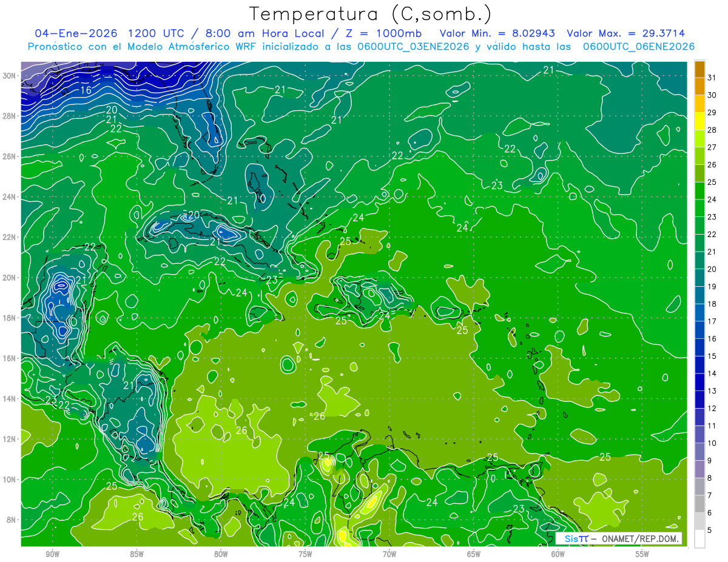This screenshot has width=728, height=562.
Task: Pick the yellow legend swatch between 28 and 29
Action: (699, 121)
